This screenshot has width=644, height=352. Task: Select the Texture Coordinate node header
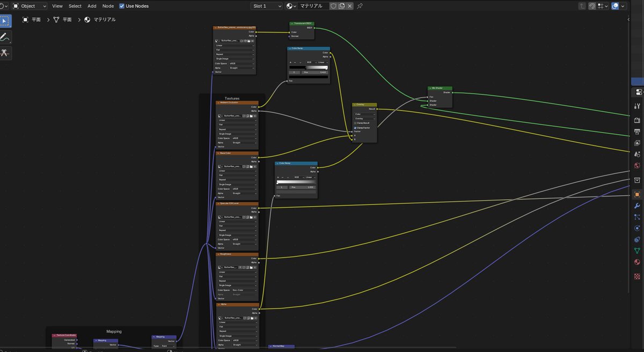[x=64, y=335]
